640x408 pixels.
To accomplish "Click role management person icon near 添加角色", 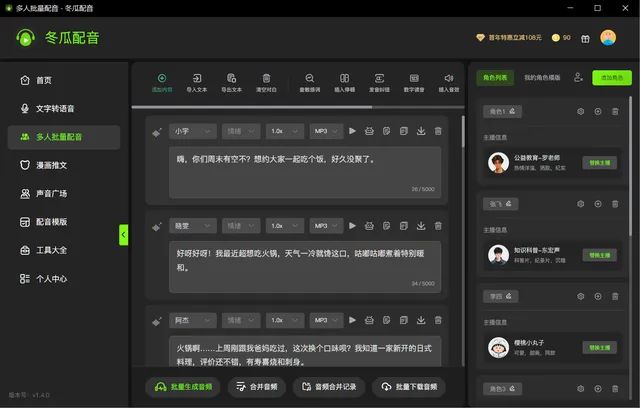I will [578, 77].
